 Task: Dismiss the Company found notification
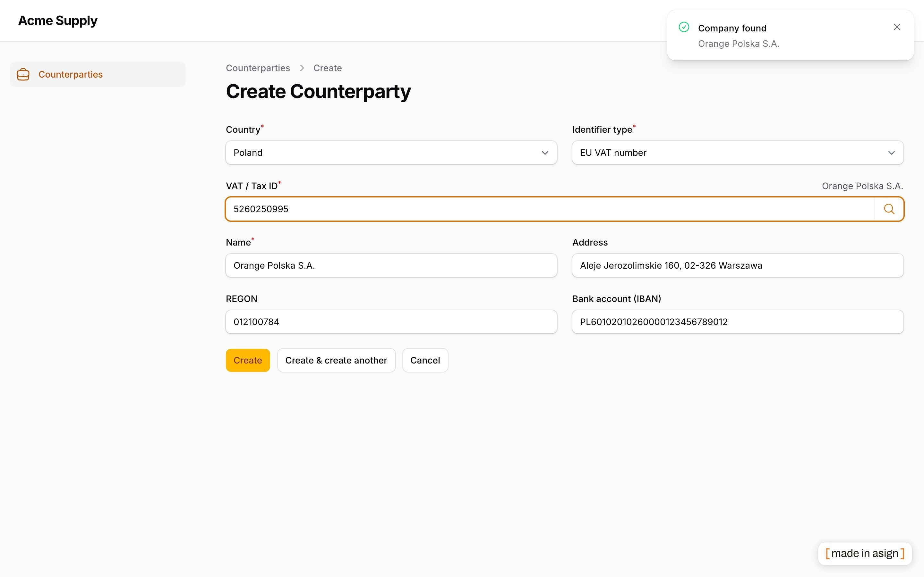897,27
